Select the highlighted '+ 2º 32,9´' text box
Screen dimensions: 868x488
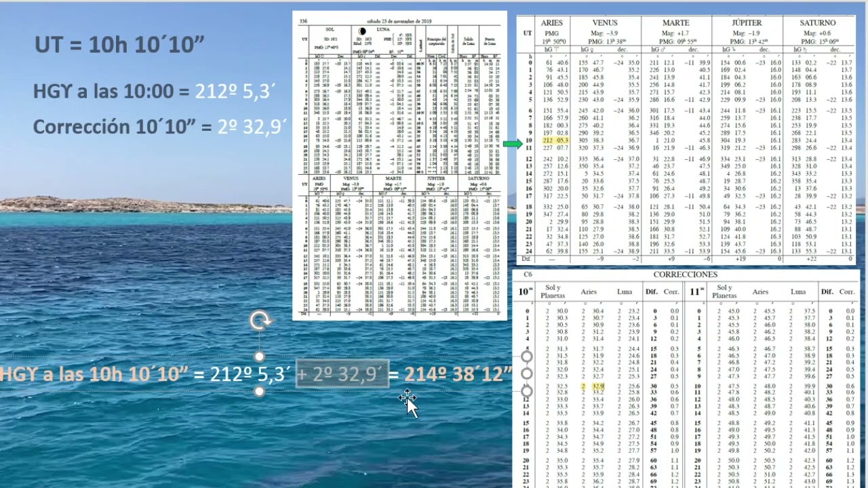[342, 373]
